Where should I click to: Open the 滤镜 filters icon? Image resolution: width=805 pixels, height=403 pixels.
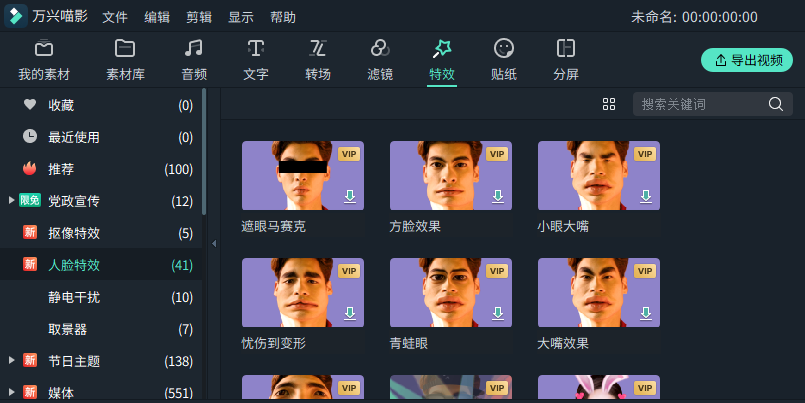[x=380, y=48]
